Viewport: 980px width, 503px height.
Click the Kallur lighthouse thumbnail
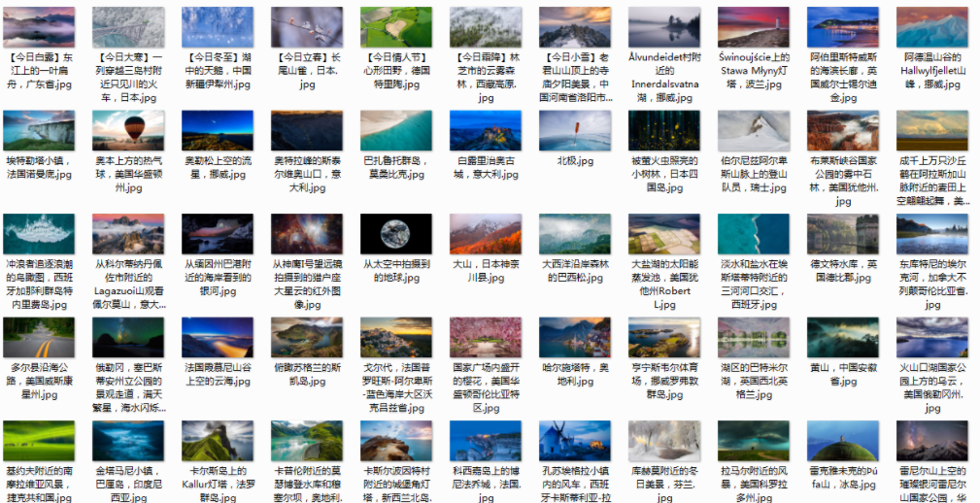click(217, 440)
